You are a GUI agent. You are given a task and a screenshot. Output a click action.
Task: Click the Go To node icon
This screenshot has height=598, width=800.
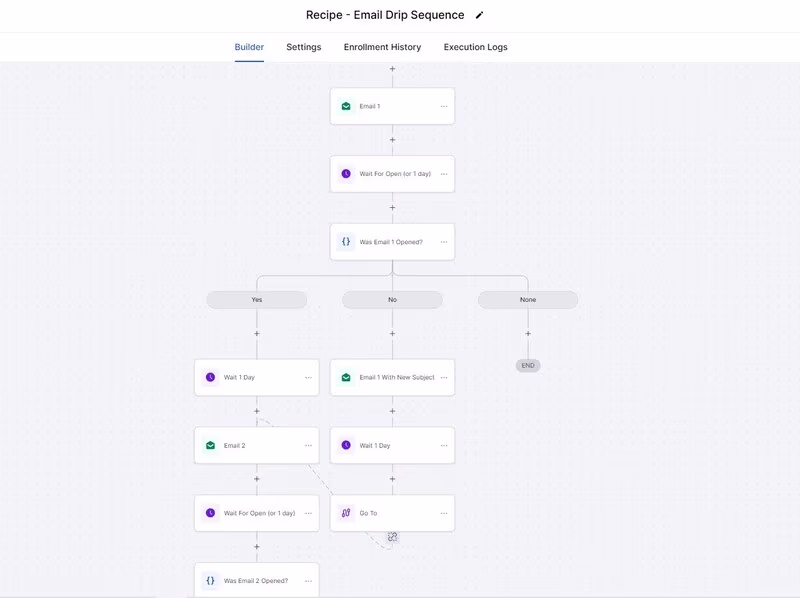click(346, 512)
